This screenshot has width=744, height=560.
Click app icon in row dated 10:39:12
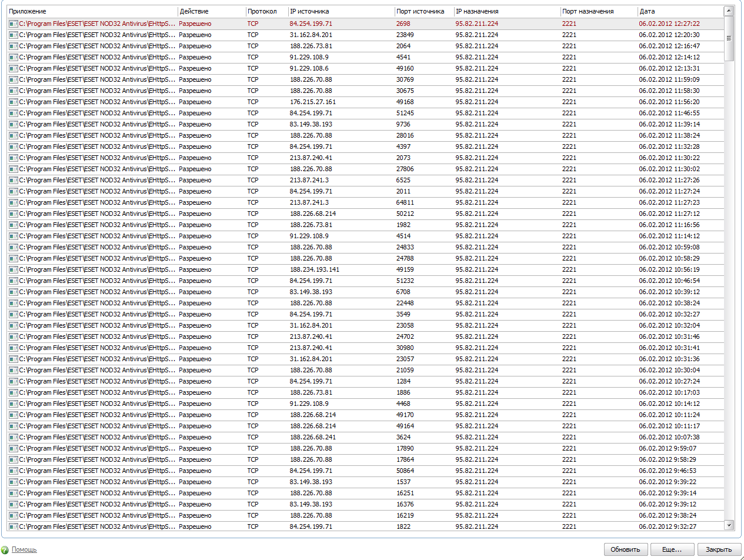click(x=14, y=292)
